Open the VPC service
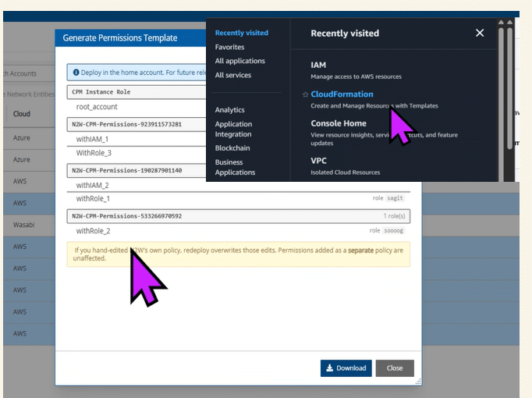Viewport: 532px width, 398px height. pyautogui.click(x=318, y=161)
